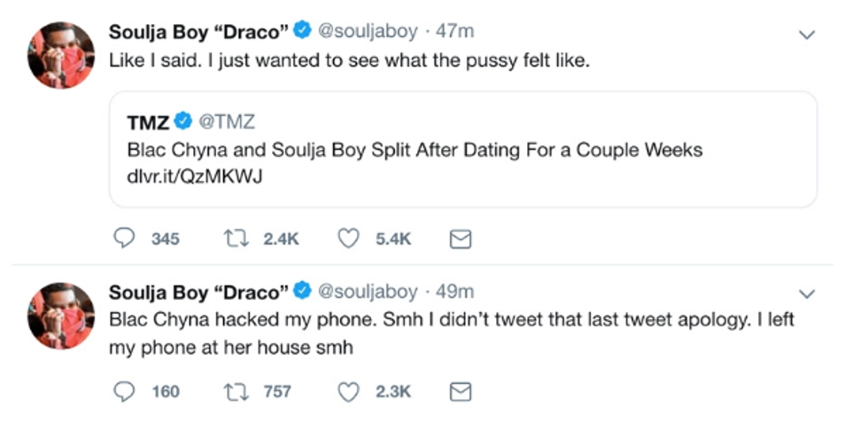This screenshot has width=868, height=422.
Task: Open Soulja Boy avatar on first tweet
Action: coord(61,55)
